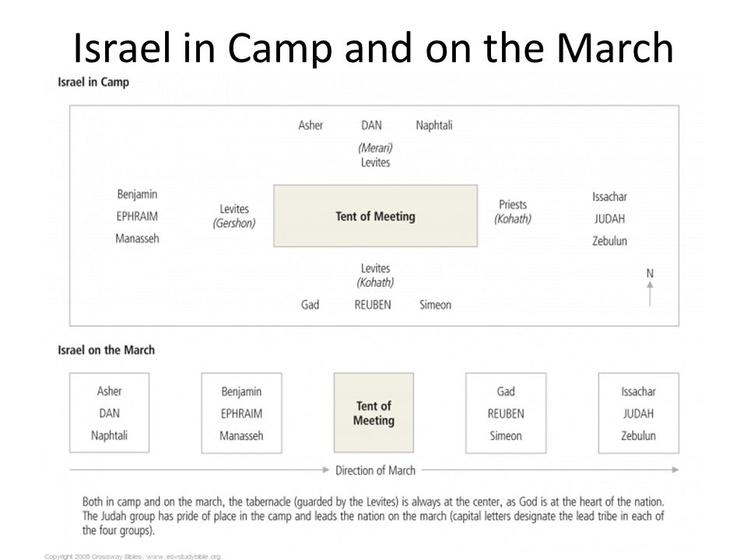The width and height of the screenshot is (747, 560).
Task: Click JUDAH on the east camp side
Action: [609, 219]
